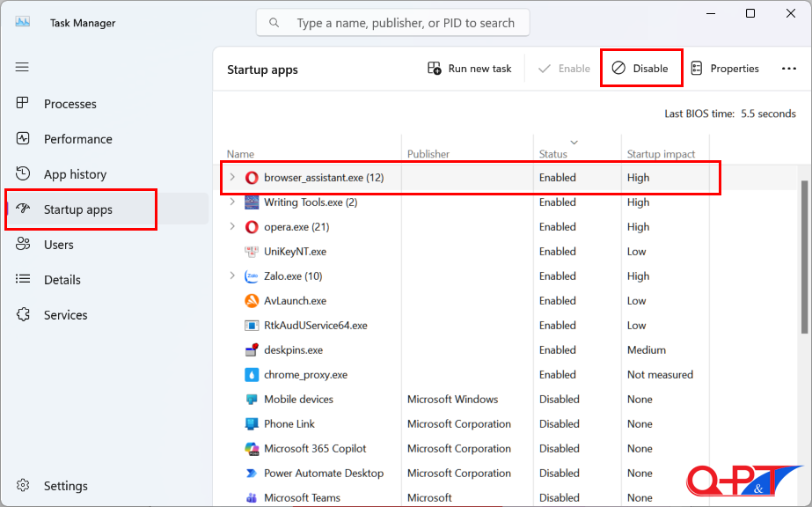This screenshot has width=812, height=507.
Task: Click Run new task button
Action: tap(469, 69)
